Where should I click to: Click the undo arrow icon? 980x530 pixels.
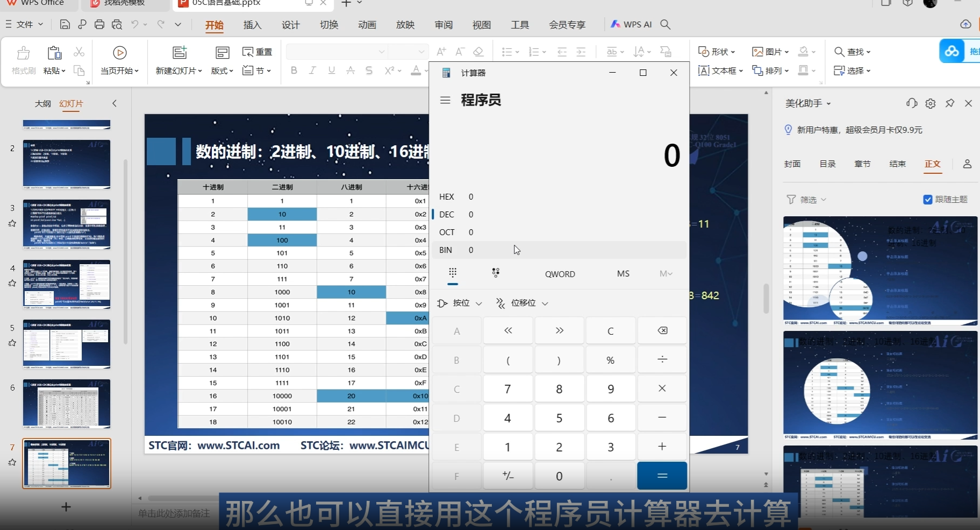pos(135,25)
